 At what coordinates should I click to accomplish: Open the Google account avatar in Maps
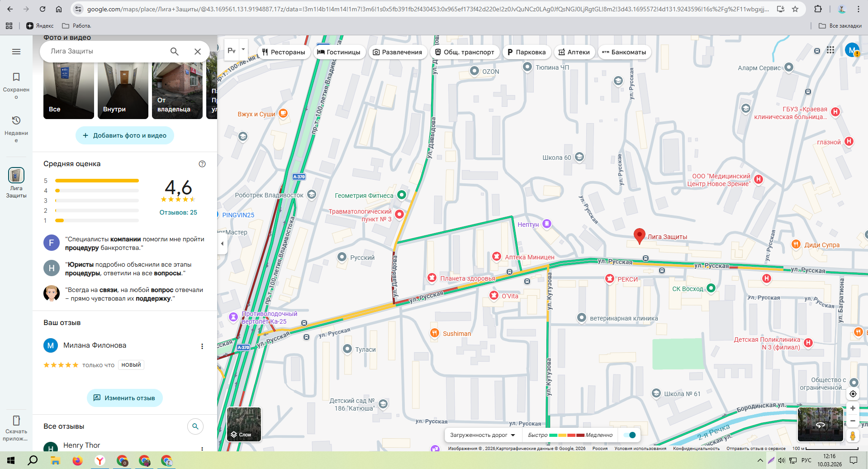852,50
